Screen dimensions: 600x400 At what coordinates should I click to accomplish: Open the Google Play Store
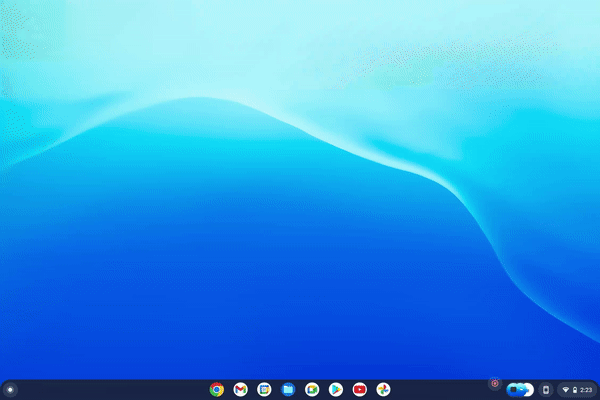pos(335,389)
